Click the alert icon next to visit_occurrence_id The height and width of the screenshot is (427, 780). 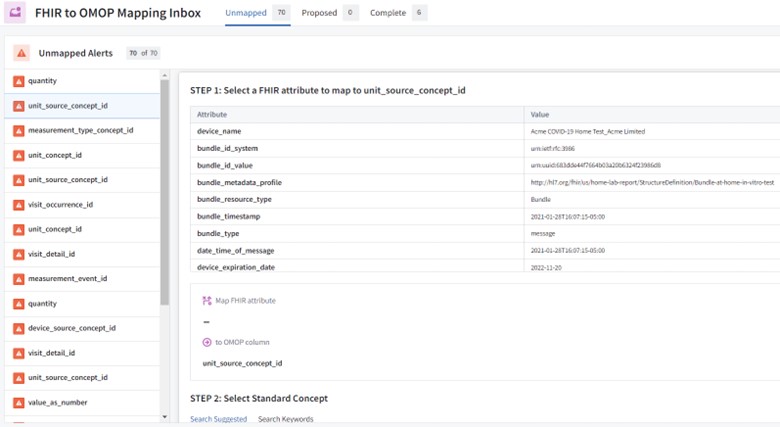coord(18,205)
